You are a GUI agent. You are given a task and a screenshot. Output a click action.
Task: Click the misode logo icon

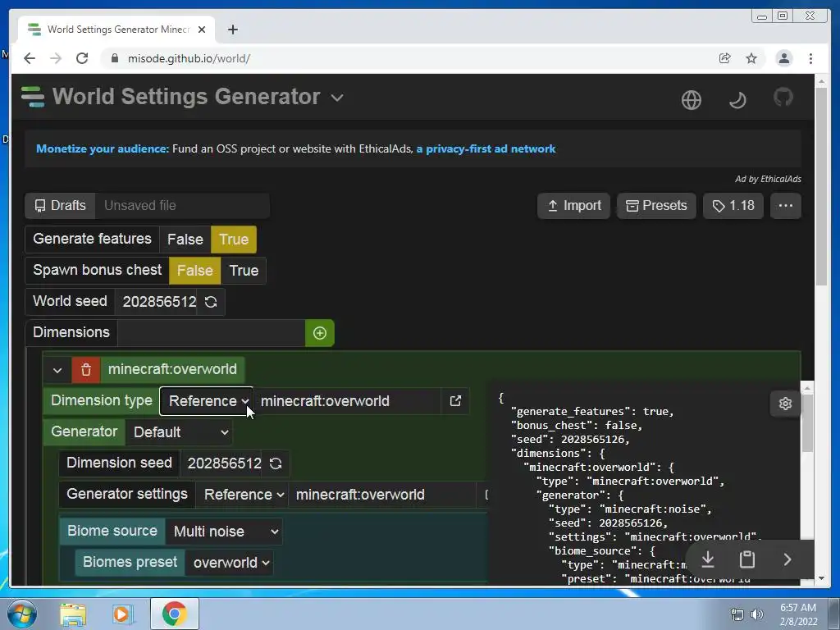tap(33, 97)
